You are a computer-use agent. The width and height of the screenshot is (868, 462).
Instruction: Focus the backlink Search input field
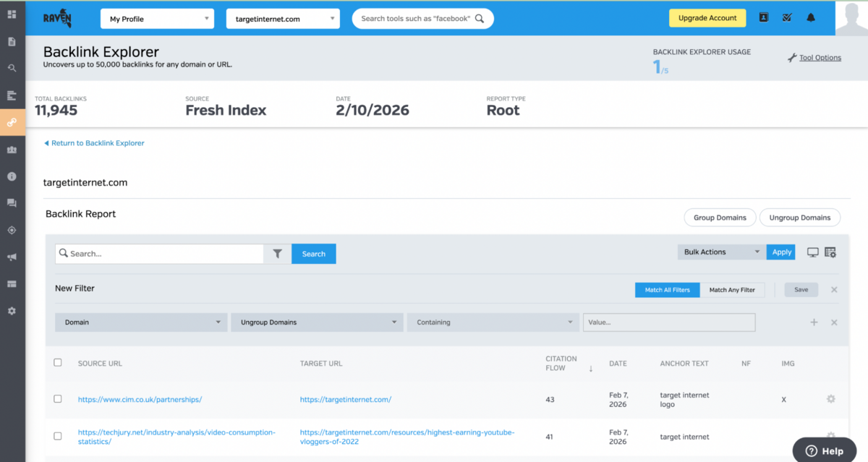pos(160,254)
